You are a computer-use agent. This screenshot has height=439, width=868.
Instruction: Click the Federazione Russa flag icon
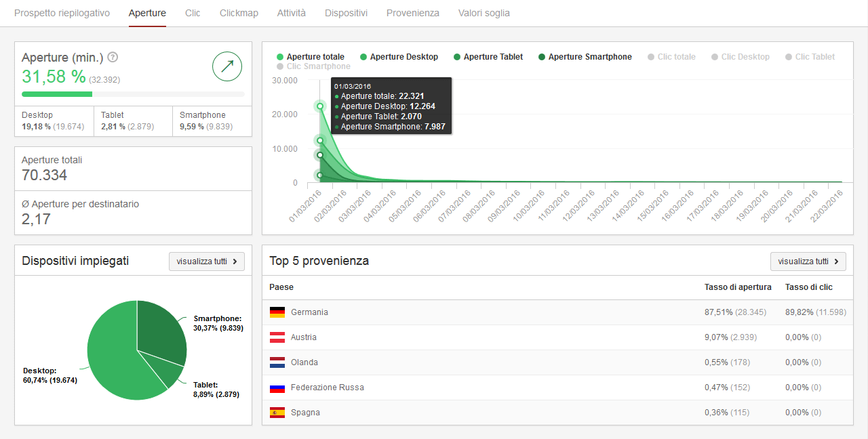pos(277,388)
